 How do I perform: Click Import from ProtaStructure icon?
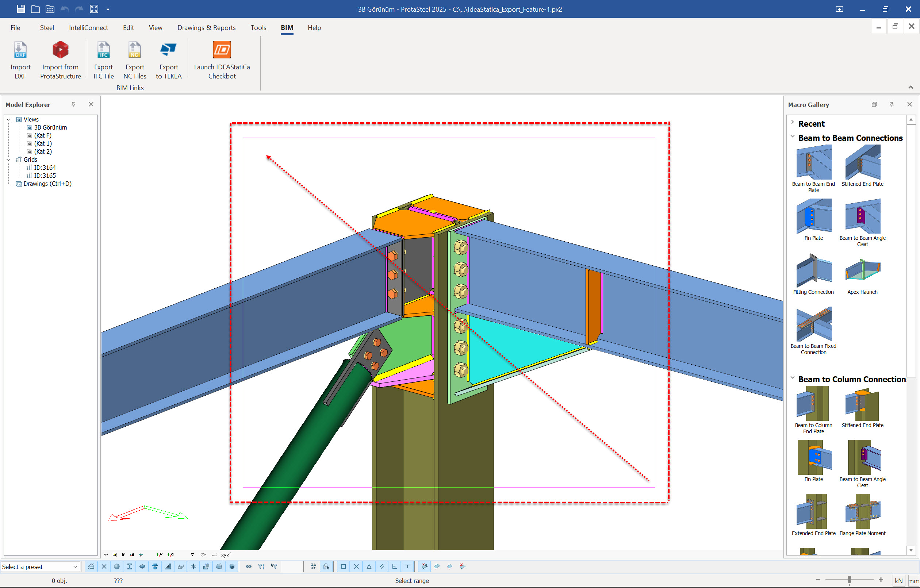point(60,50)
